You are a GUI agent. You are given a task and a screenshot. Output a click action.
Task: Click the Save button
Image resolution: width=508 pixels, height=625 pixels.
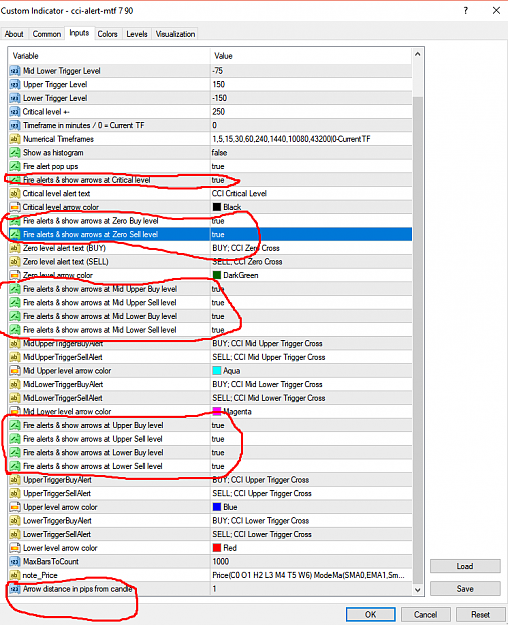[465, 589]
